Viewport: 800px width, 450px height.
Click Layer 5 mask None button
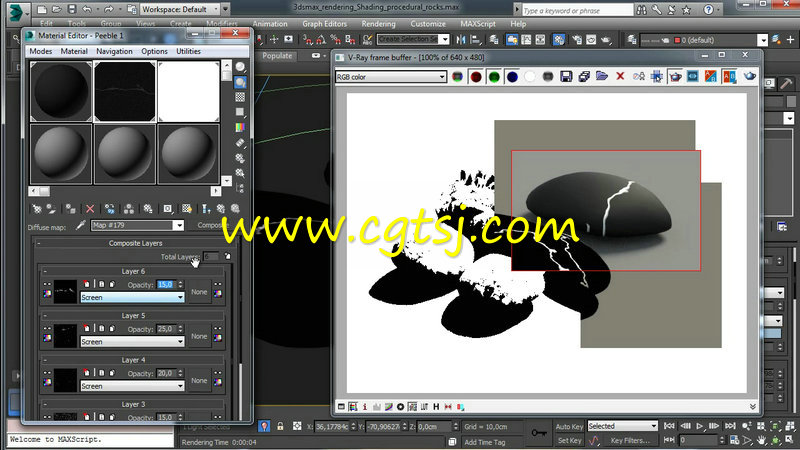[x=199, y=336]
